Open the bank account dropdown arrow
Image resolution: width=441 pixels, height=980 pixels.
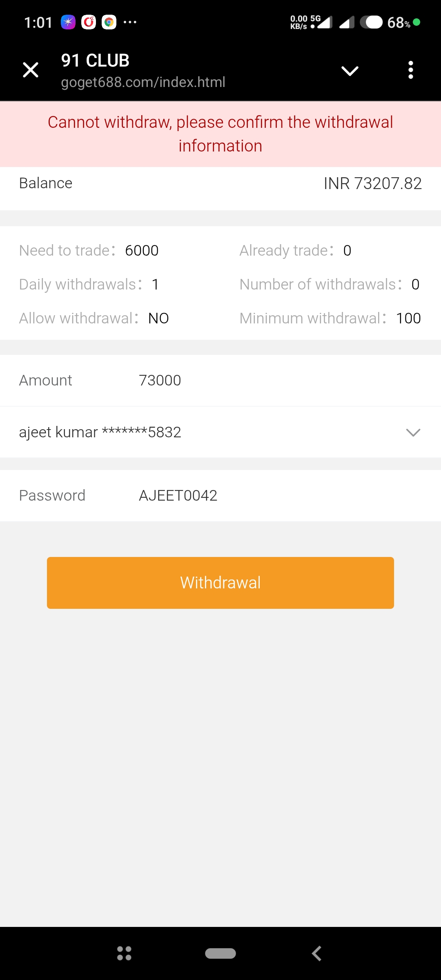coord(413,432)
